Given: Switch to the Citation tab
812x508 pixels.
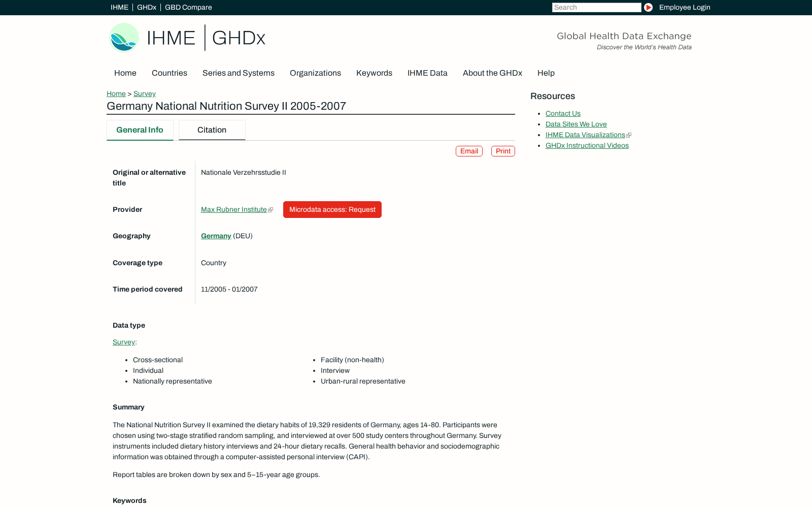Looking at the screenshot, I should [x=212, y=130].
